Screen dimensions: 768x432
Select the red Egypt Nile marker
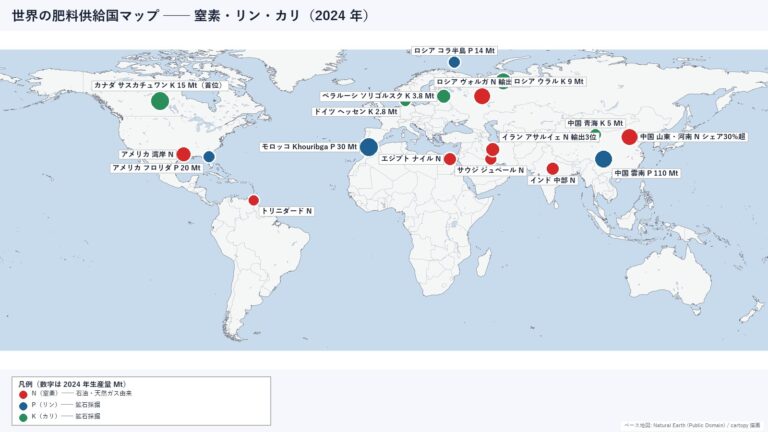point(450,159)
